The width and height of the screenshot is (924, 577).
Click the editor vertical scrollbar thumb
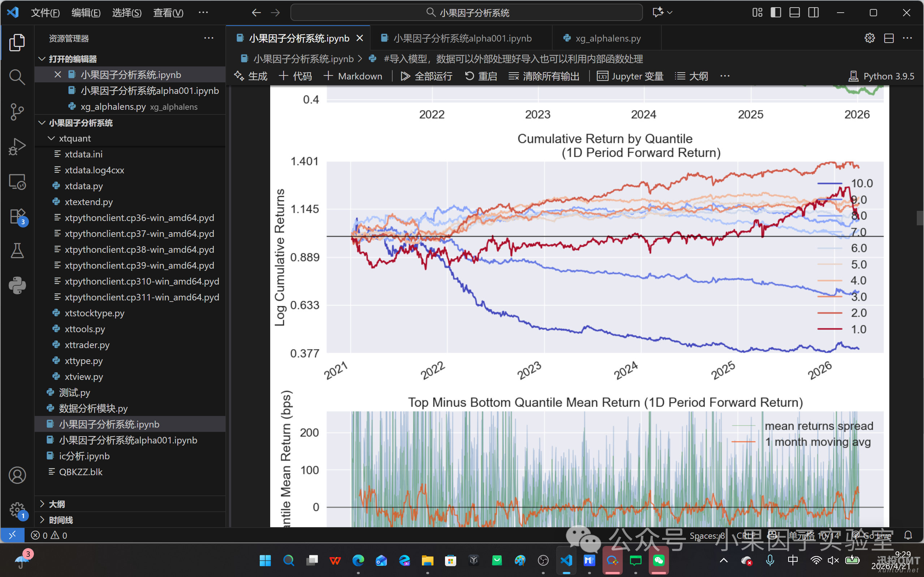[919, 218]
